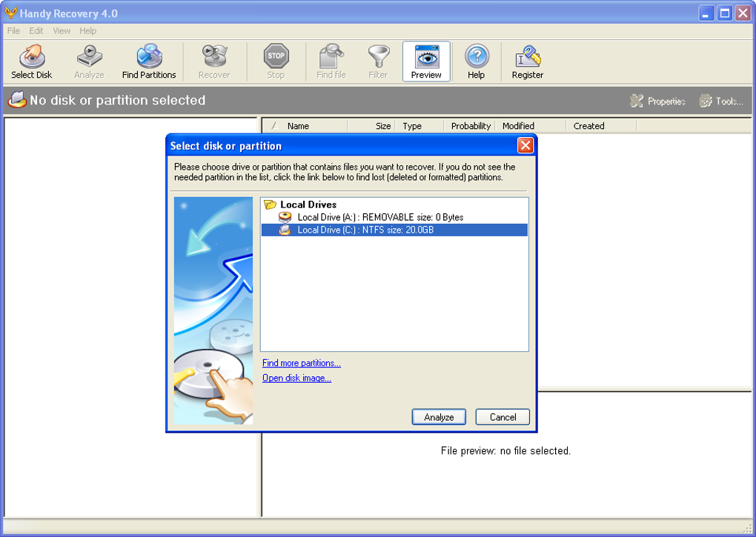Click the Open disk image link
Viewport: 756px width, 537px height.
pos(296,378)
